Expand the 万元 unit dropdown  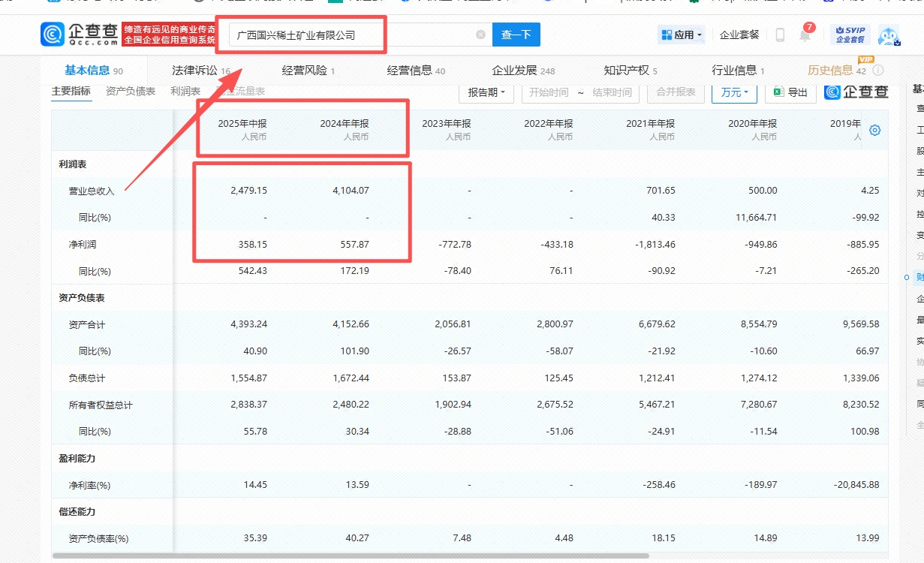pos(734,92)
